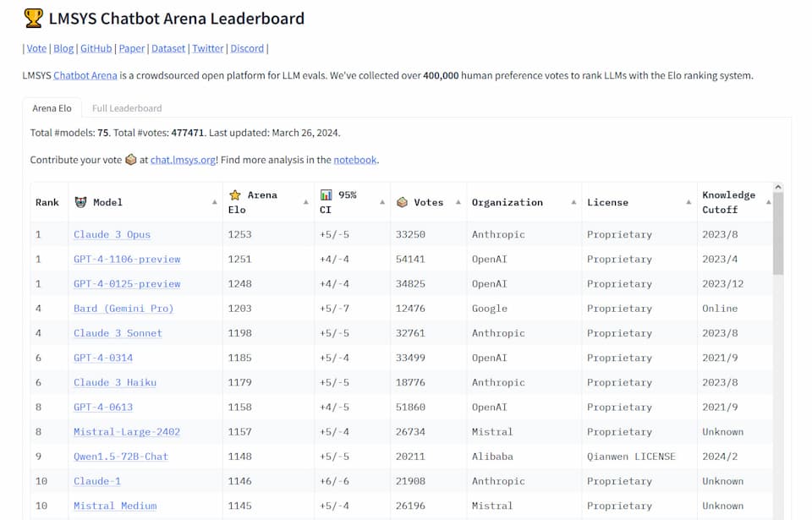Viewport: 812px width, 520px height.
Task: Click the star icon in the Arena Elo header
Action: (235, 195)
